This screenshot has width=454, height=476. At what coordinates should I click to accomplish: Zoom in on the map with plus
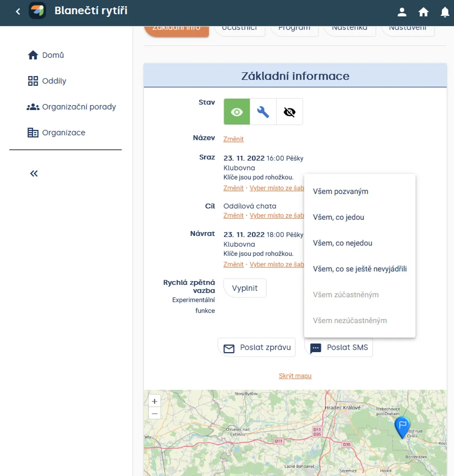coord(155,401)
